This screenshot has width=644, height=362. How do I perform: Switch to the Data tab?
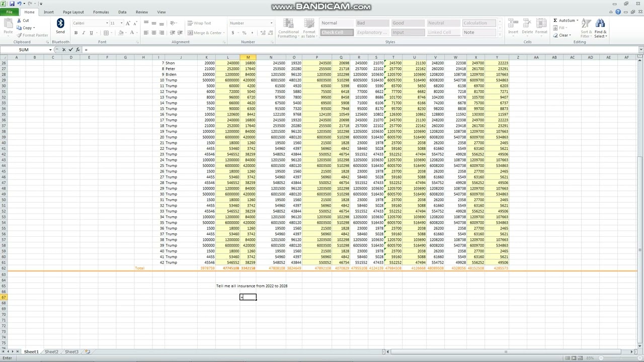pyautogui.click(x=122, y=12)
